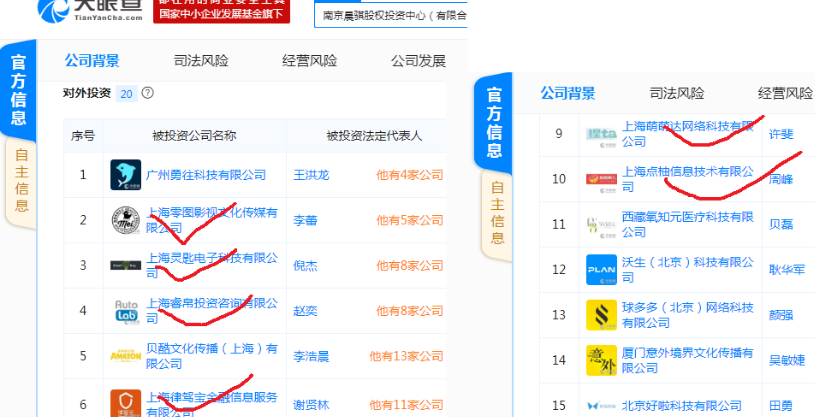Open company link 上海律驾宝金融信息服务有限公司
The image size is (815, 417).
(x=212, y=404)
